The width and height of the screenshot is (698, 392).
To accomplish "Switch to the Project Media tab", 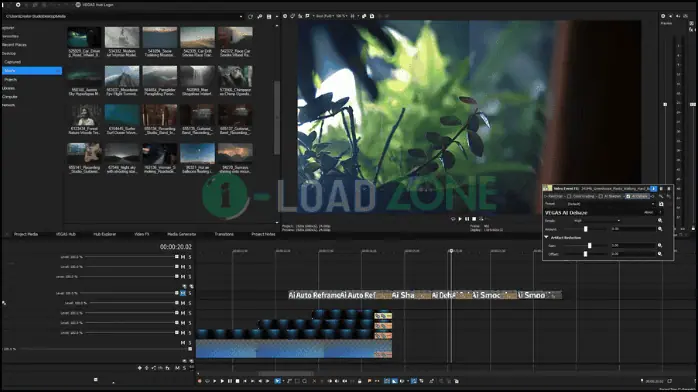I will 26,234.
